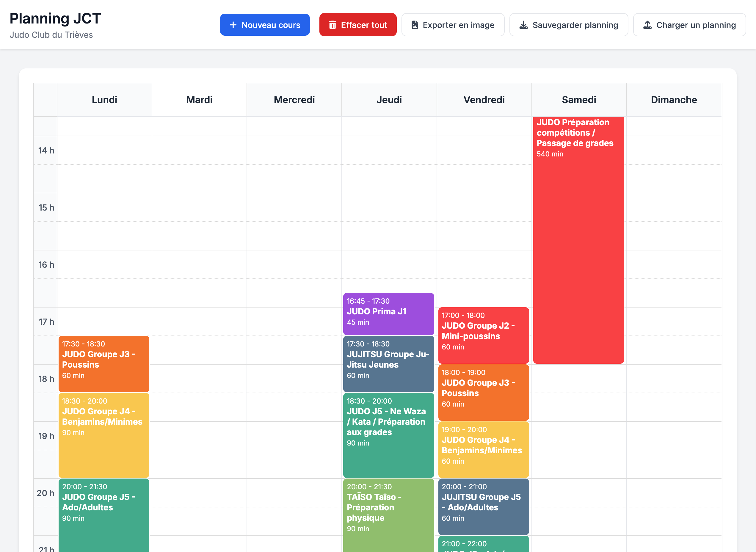Clear all courses using Effacer tout
The height and width of the screenshot is (552, 756).
[358, 24]
